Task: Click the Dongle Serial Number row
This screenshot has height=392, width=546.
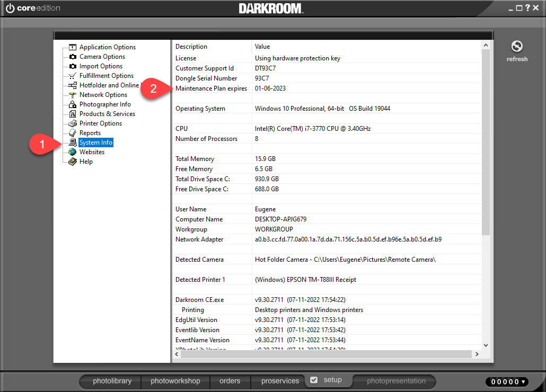Action: tap(327, 78)
